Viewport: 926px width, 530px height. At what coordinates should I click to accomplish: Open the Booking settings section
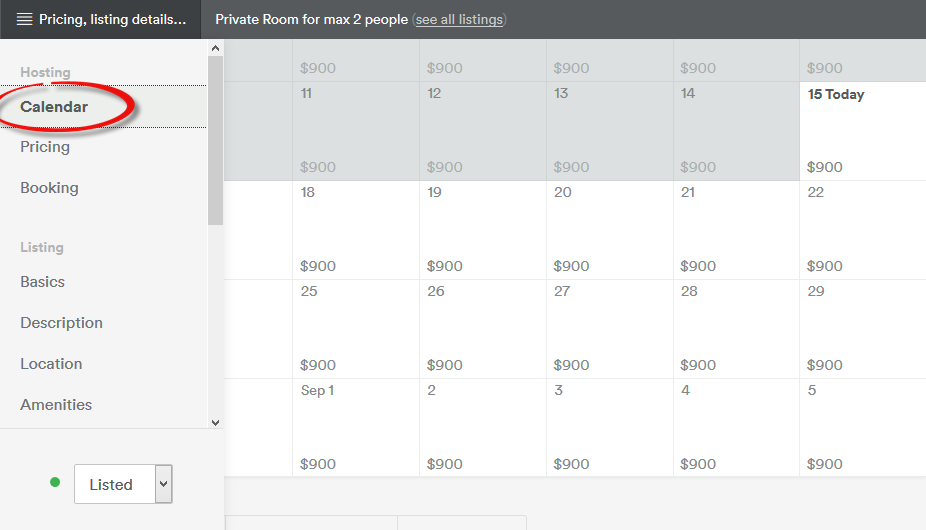click(x=49, y=188)
